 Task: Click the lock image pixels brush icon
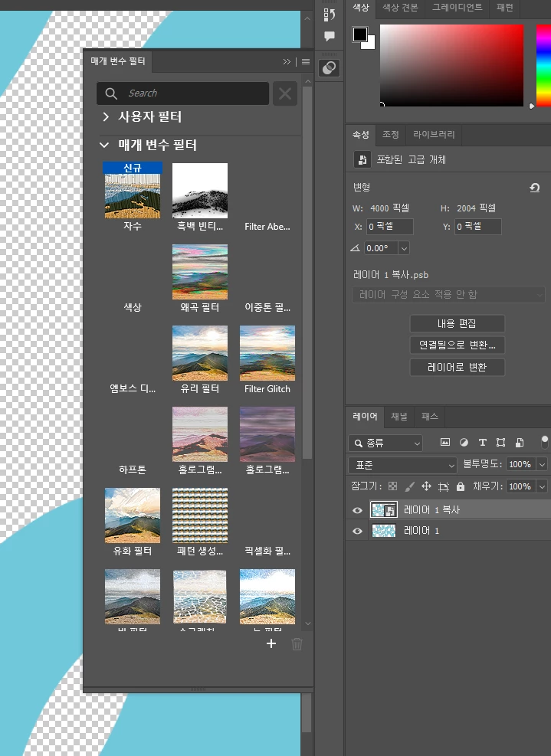tap(410, 486)
